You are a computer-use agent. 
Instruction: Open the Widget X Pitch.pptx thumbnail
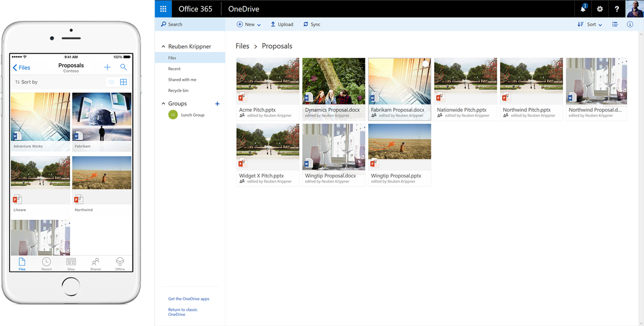click(268, 147)
